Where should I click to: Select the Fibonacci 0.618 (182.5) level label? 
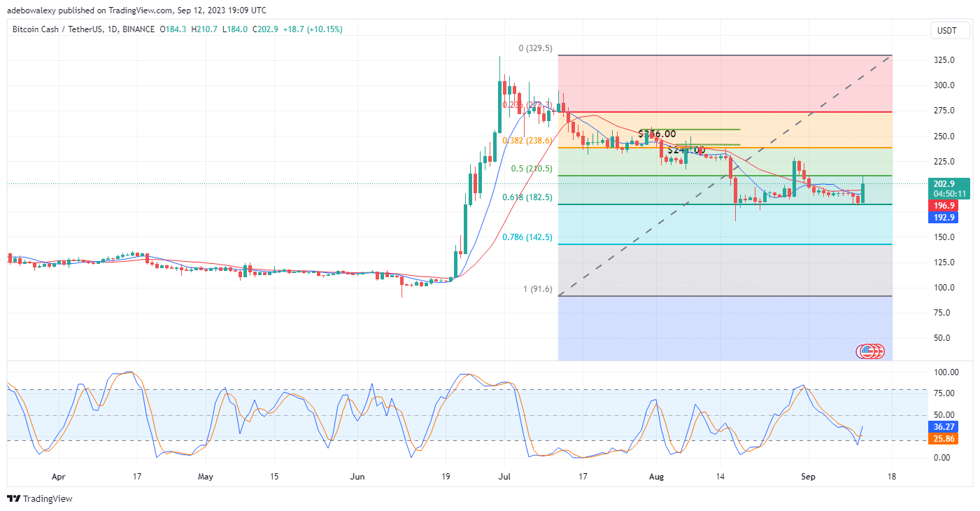(x=528, y=197)
